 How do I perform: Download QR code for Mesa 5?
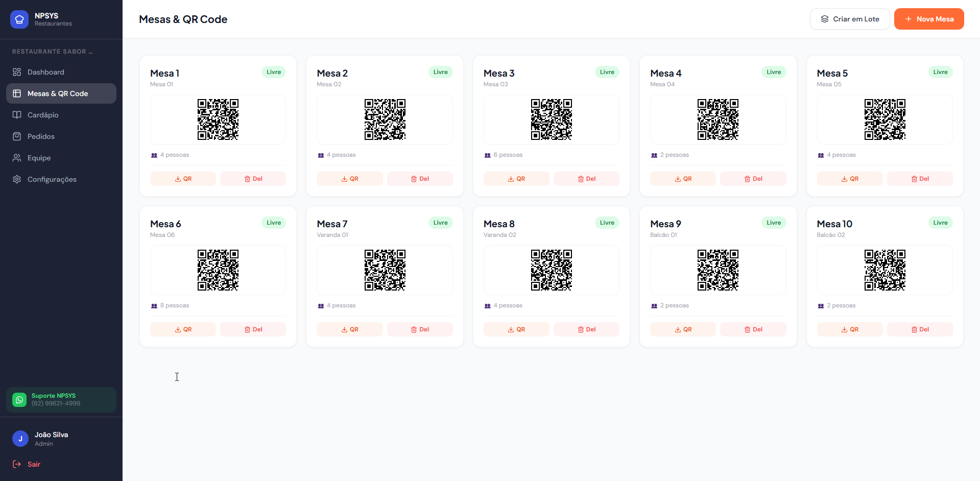(x=850, y=179)
